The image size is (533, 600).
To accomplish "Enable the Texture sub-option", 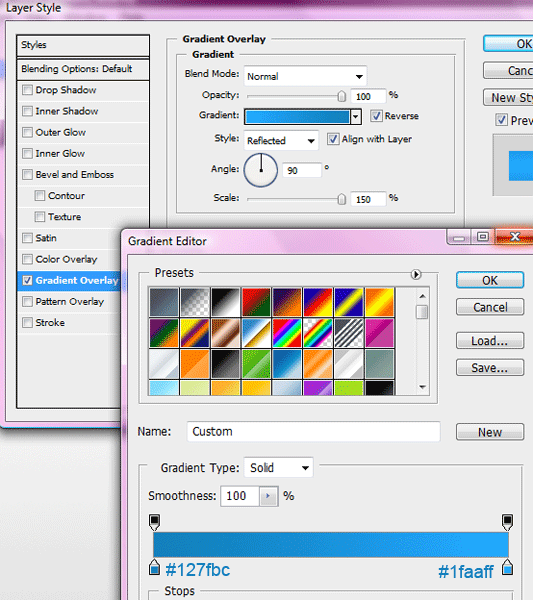I will tap(40, 217).
